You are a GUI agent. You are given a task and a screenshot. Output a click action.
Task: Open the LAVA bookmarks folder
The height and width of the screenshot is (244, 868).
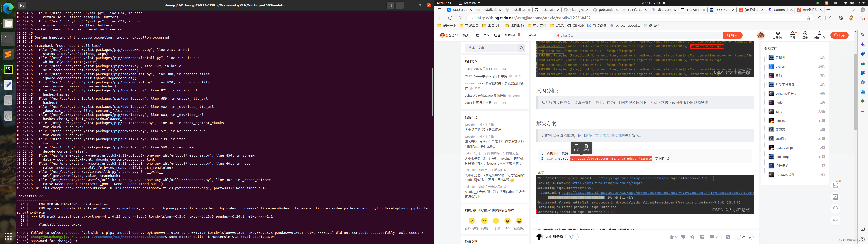pyautogui.click(x=557, y=26)
